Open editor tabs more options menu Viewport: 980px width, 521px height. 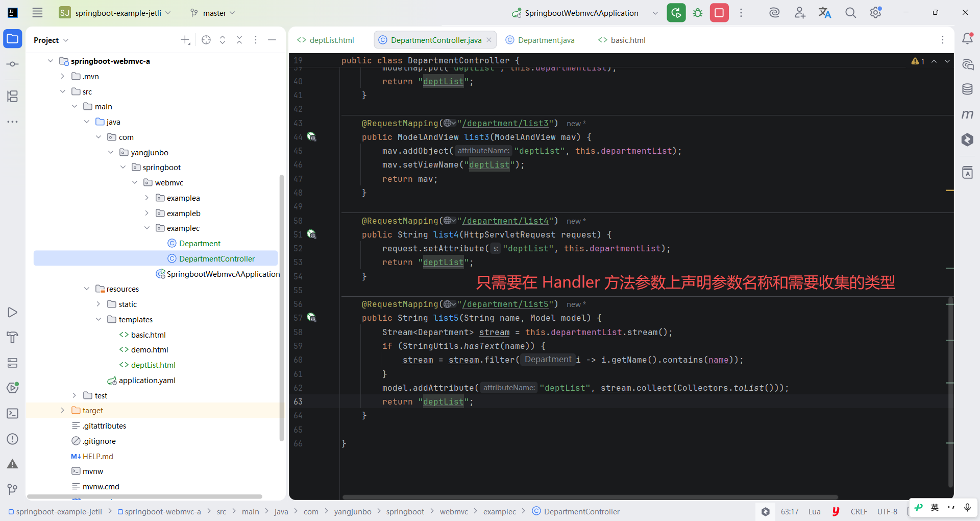pos(943,40)
